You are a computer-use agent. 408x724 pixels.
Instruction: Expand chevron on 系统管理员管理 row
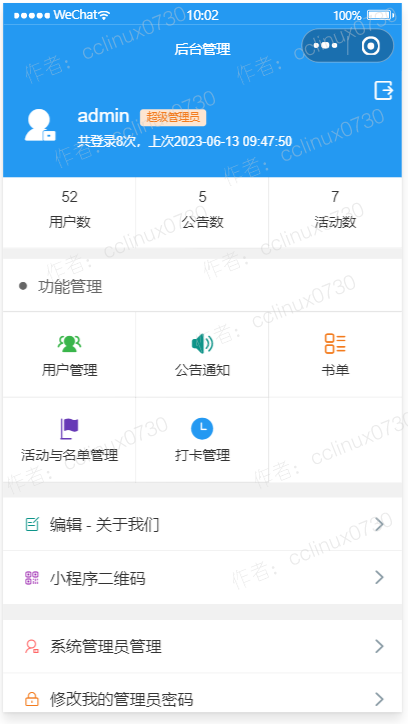(x=379, y=646)
